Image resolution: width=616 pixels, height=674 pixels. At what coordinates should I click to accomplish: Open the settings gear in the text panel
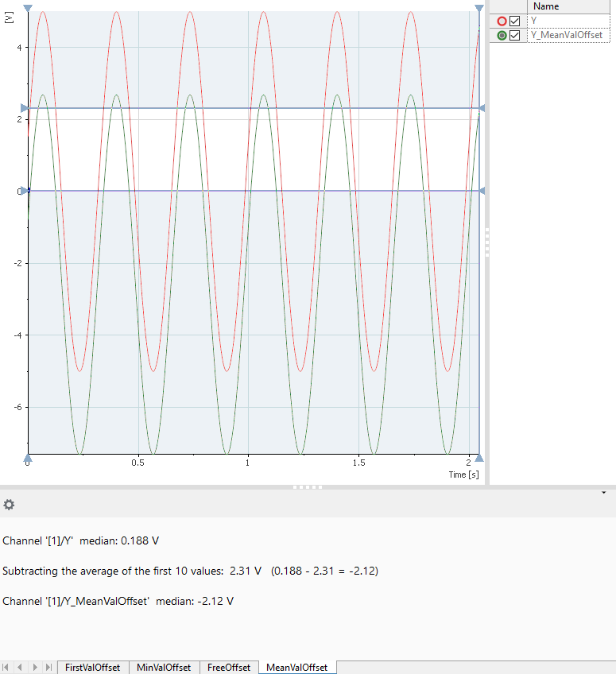(9, 505)
